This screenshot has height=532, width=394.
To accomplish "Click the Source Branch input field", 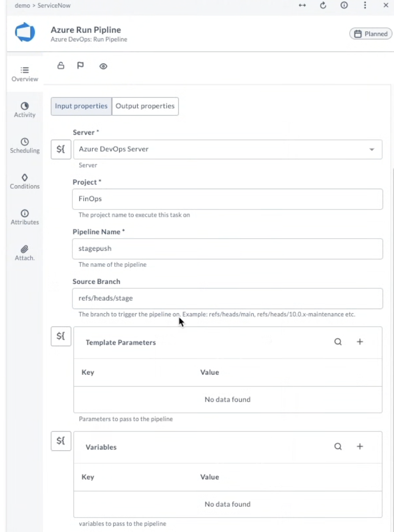I will (227, 299).
